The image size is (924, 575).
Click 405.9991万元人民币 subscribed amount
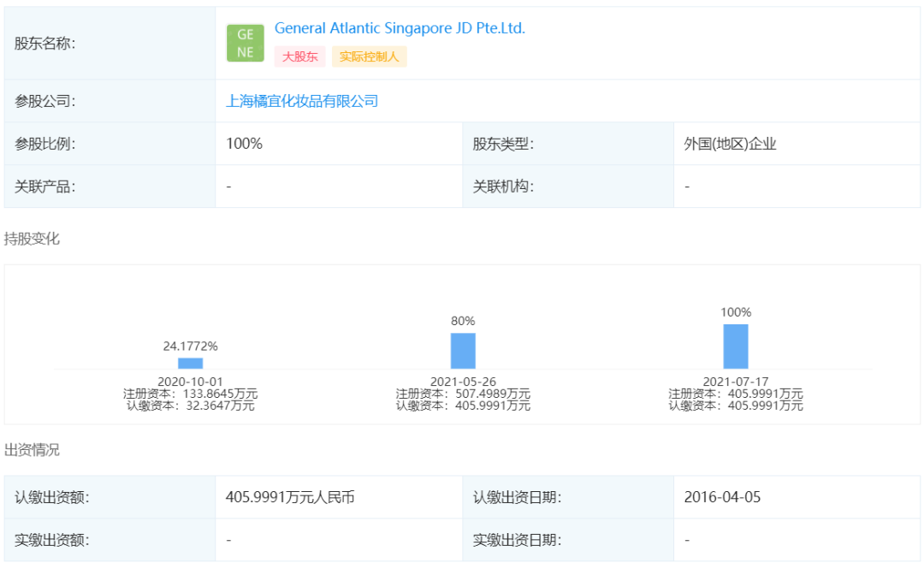(290, 497)
